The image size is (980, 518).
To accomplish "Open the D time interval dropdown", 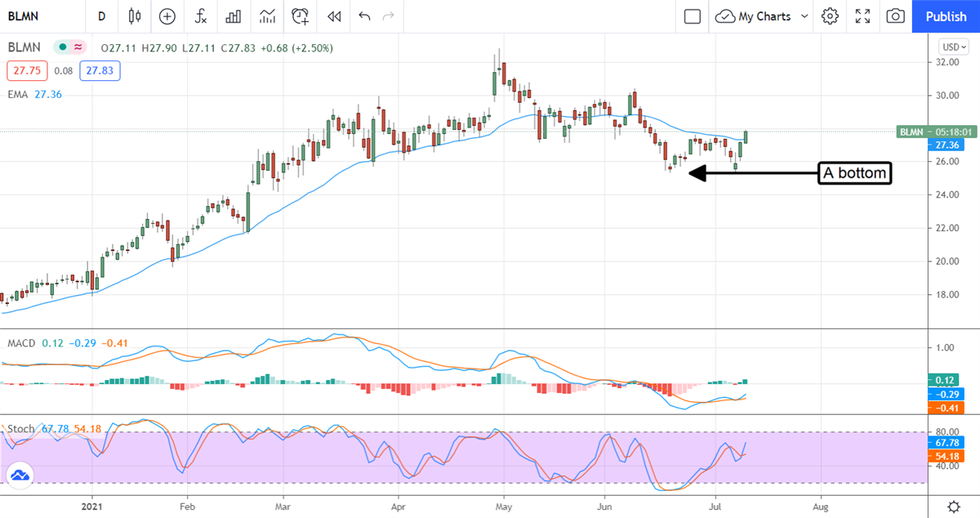I will 101,16.
